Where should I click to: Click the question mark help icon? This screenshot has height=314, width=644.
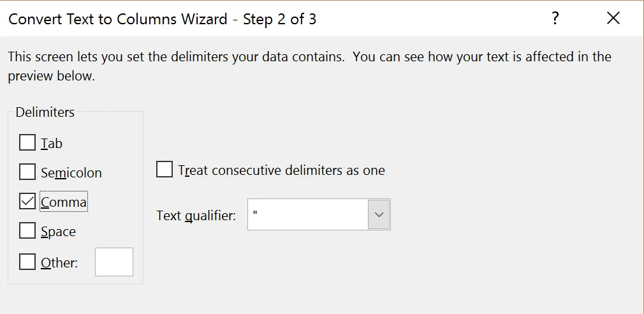point(555,19)
